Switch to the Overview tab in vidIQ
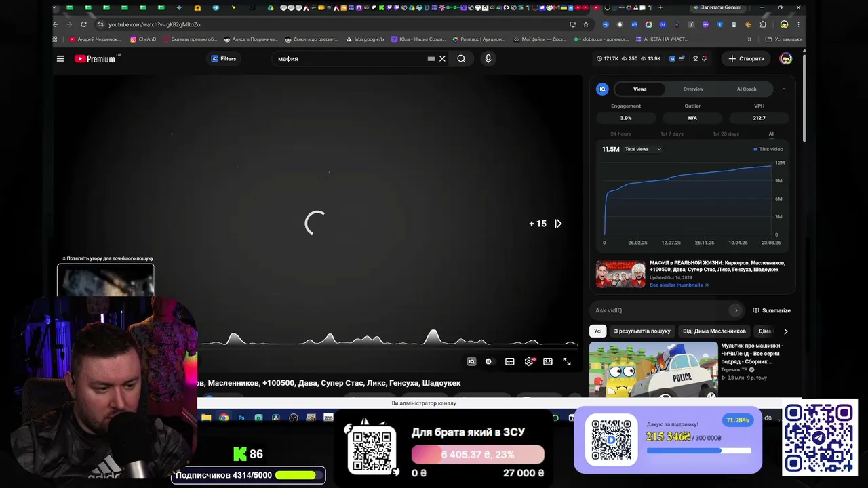 693,89
